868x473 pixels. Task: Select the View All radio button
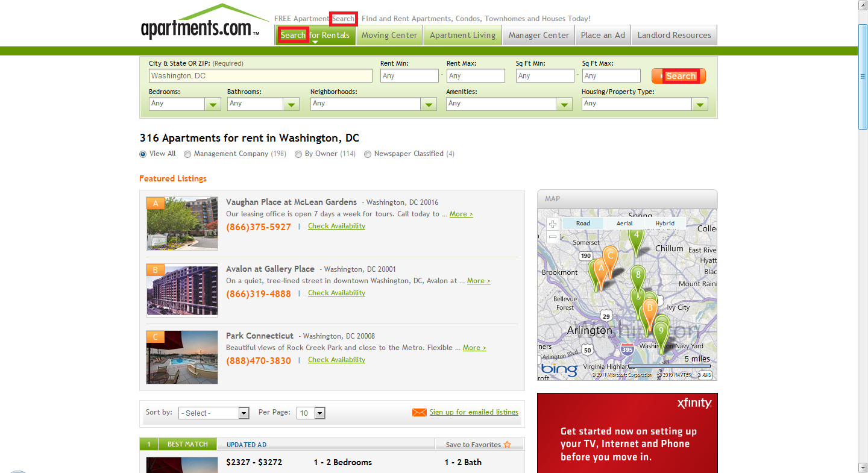(x=143, y=154)
